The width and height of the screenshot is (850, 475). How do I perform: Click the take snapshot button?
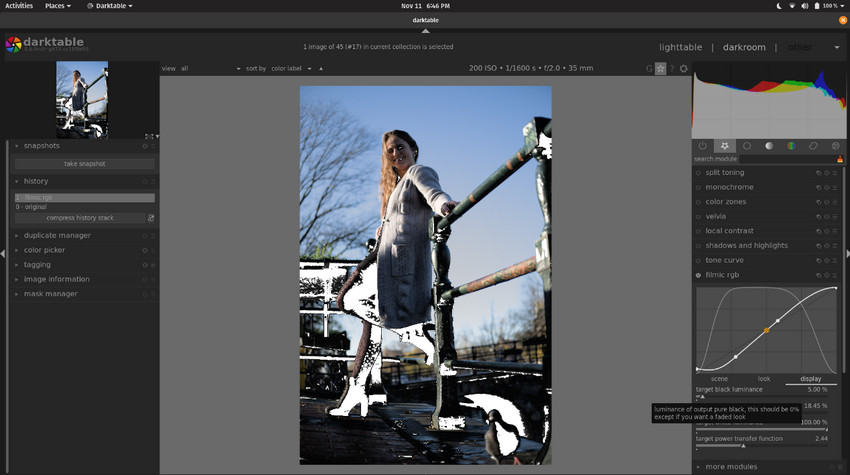click(x=85, y=164)
